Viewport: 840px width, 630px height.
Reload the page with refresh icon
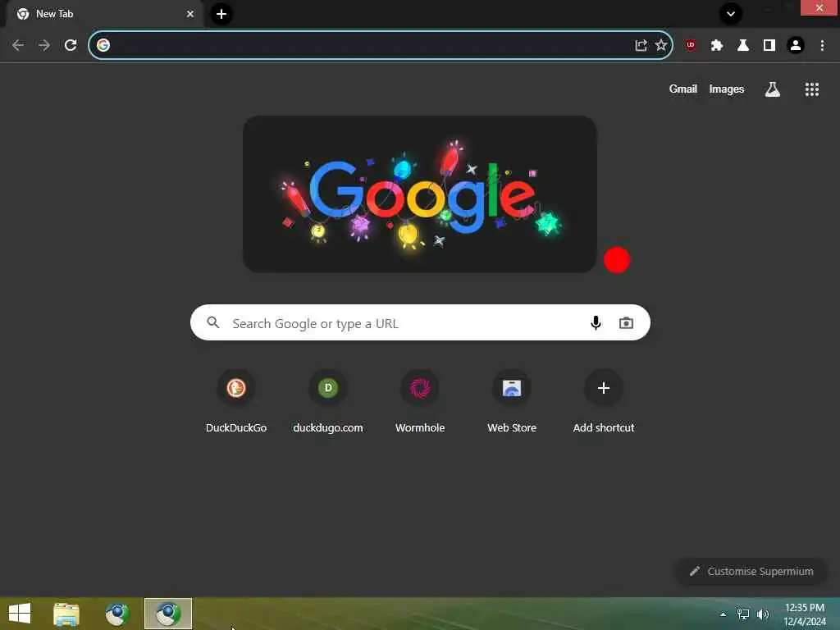click(71, 45)
